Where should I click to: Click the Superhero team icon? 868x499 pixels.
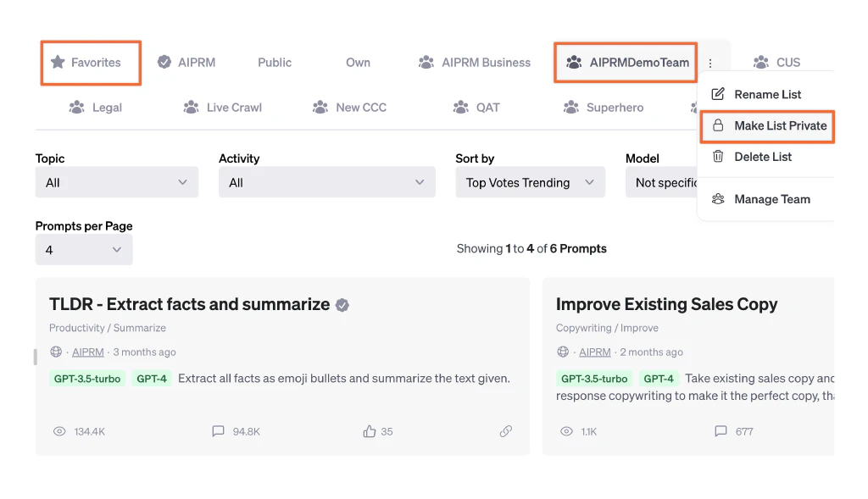point(570,107)
